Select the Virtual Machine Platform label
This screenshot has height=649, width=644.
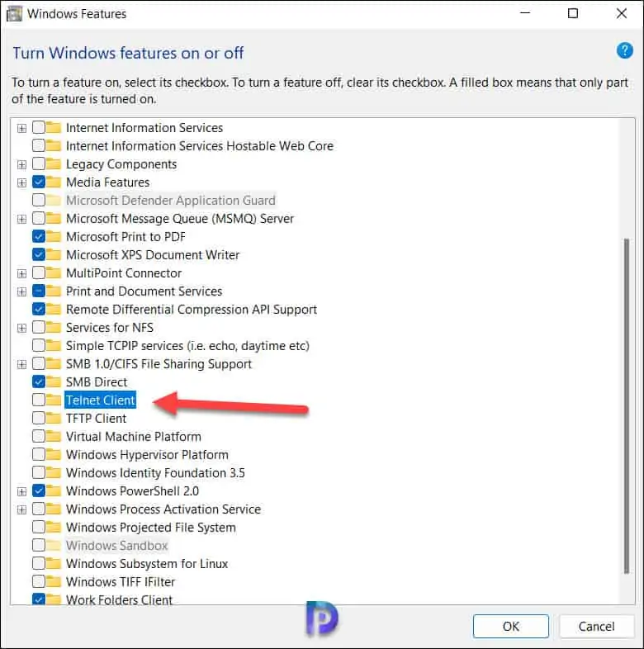coord(133,436)
